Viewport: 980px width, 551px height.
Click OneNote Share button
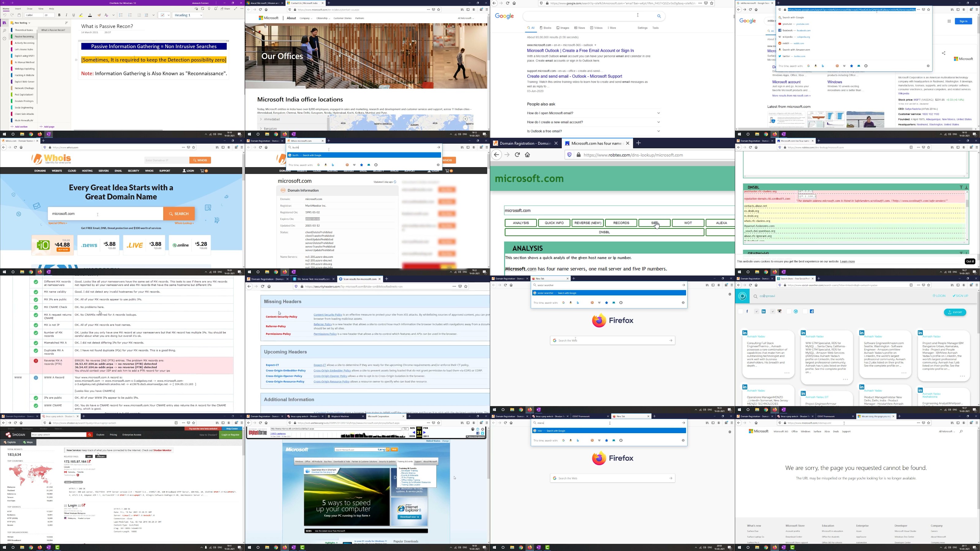pyautogui.click(x=225, y=8)
